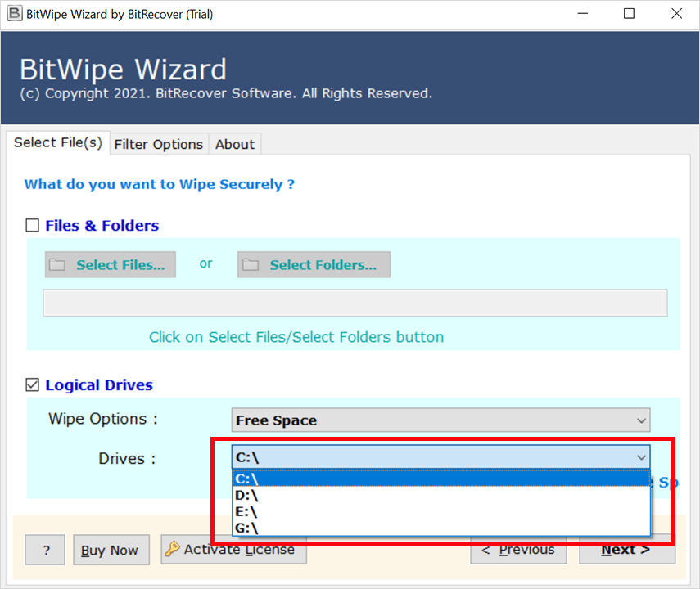The width and height of the screenshot is (700, 589).
Task: Select drive E:\ in the dropdown list
Action: coord(441,512)
